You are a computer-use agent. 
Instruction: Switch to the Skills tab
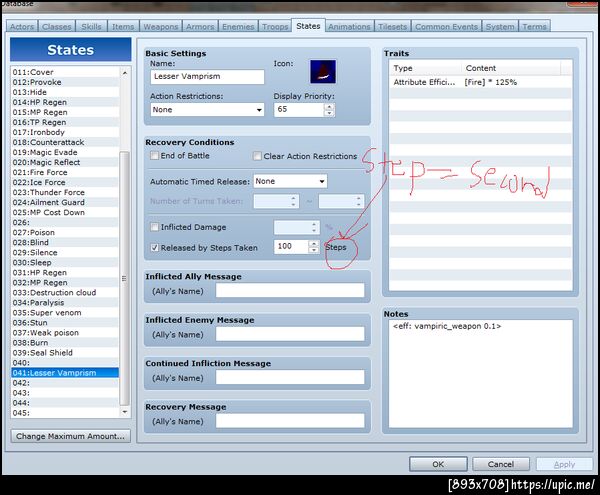91,26
